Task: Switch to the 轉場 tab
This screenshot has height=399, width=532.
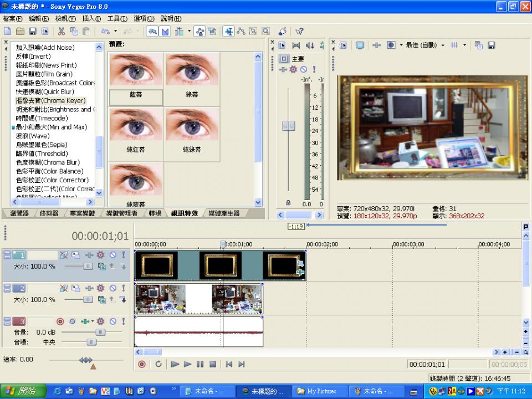Action: coord(155,213)
